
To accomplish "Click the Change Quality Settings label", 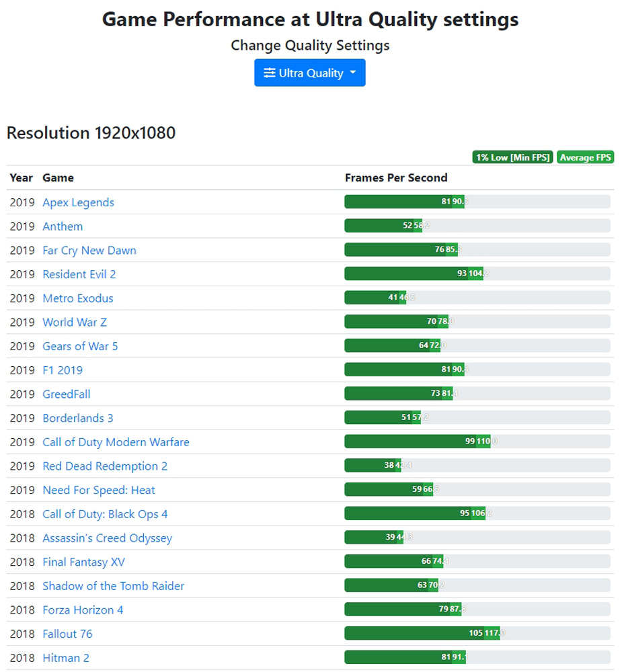I will click(310, 46).
